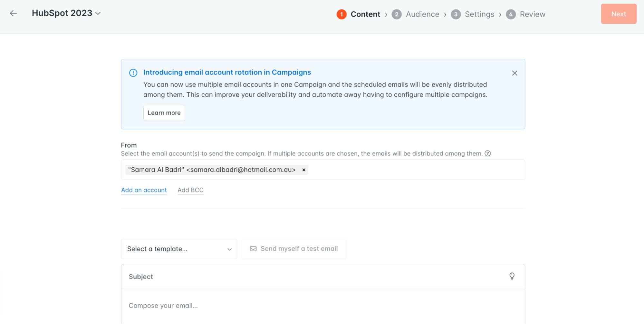Click the Compose your email body area
The image size is (644, 324).
pos(323,306)
